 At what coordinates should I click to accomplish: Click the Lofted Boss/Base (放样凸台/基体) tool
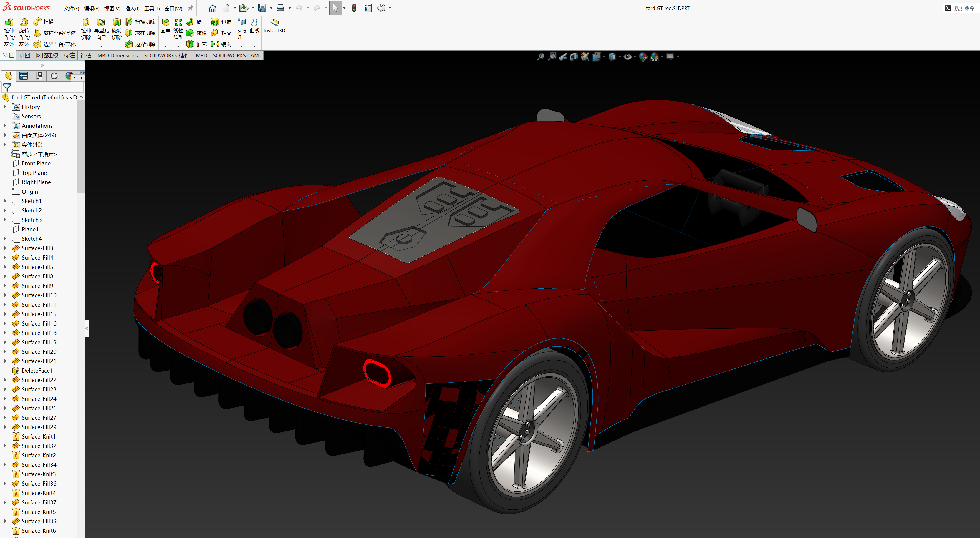click(54, 33)
